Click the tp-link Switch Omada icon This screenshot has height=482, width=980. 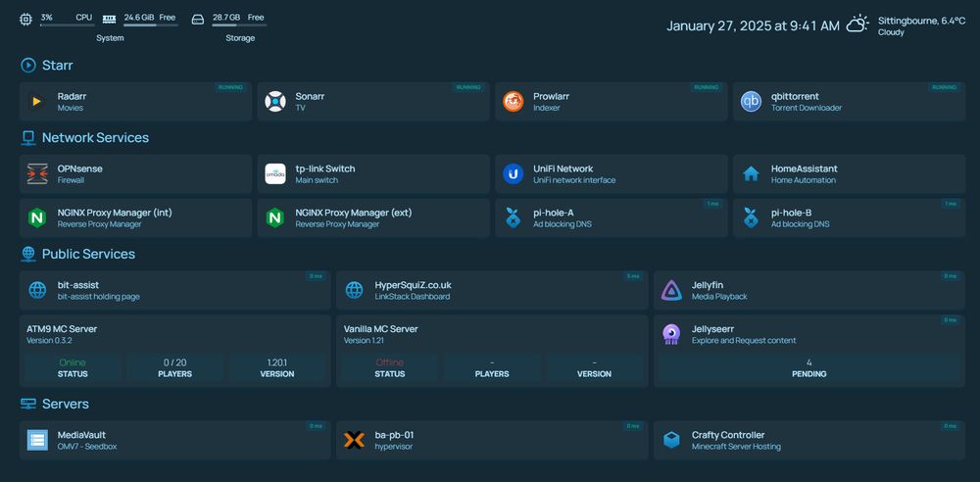[275, 173]
